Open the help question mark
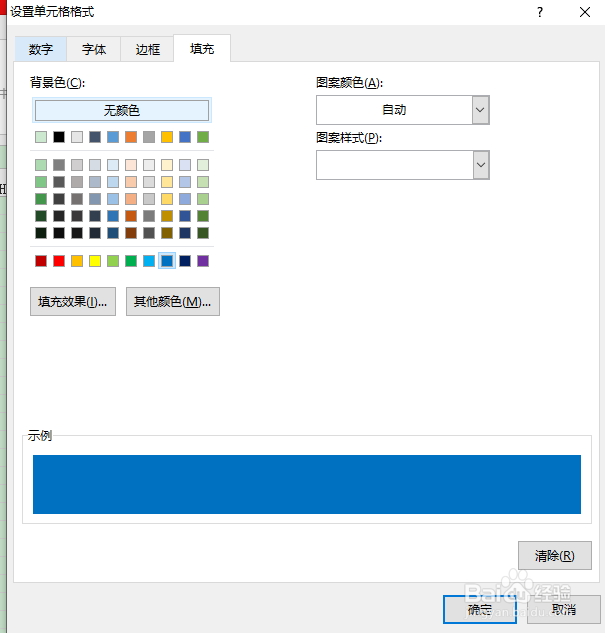 tap(540, 12)
